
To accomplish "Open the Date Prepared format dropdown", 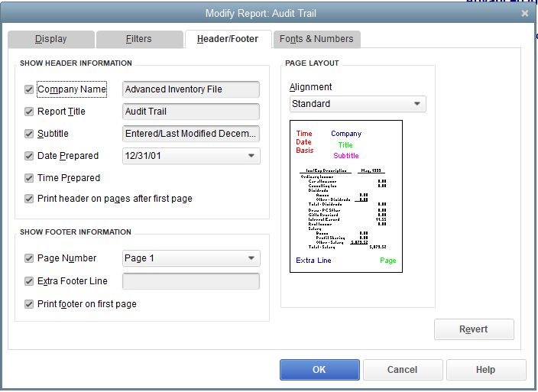I will pyautogui.click(x=191, y=156).
